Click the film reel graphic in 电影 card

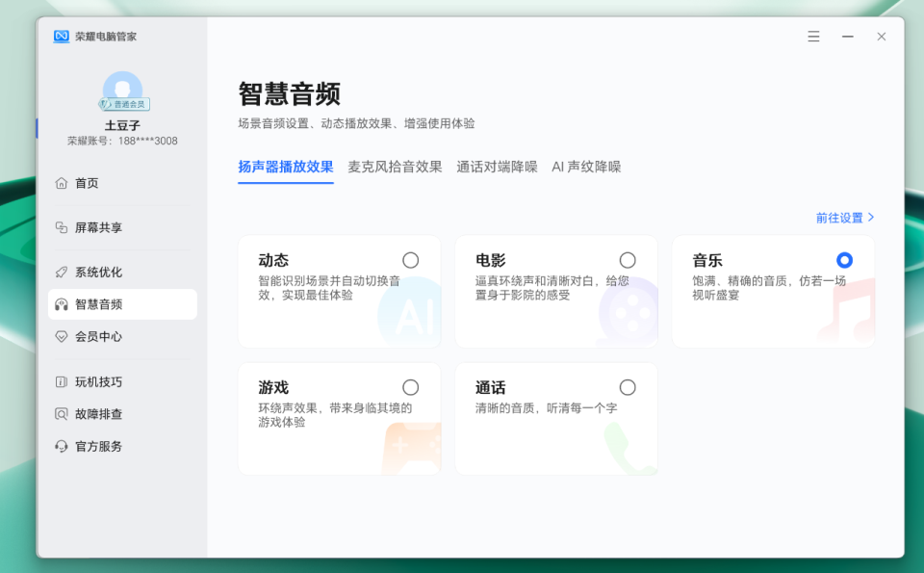[629, 313]
